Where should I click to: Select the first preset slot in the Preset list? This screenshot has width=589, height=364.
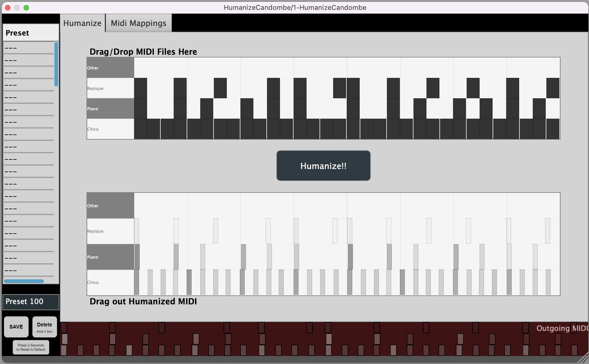pyautogui.click(x=28, y=48)
